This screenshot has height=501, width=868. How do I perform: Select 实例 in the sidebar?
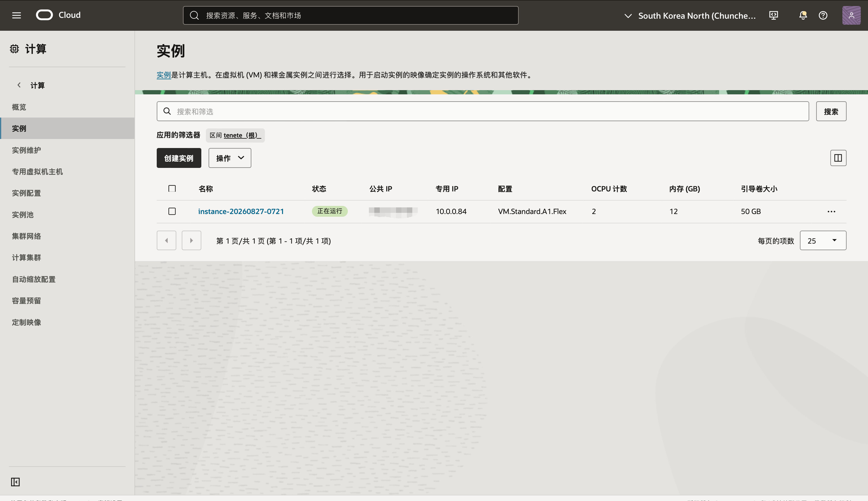tap(68, 128)
